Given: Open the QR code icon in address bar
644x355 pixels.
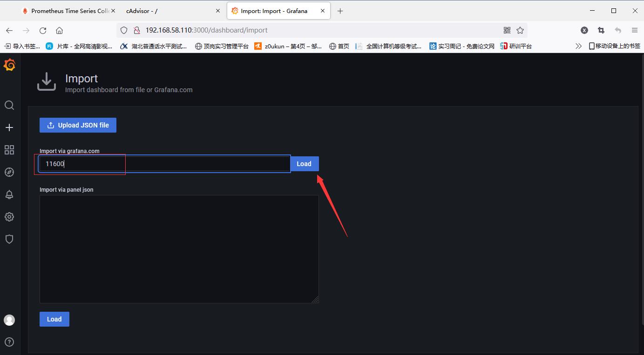Looking at the screenshot, I should point(507,30).
